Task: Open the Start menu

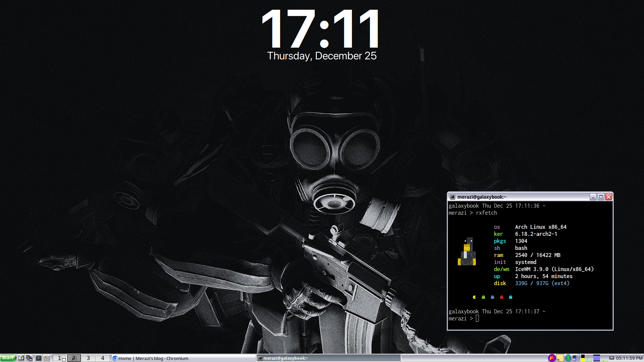Action: 8,358
